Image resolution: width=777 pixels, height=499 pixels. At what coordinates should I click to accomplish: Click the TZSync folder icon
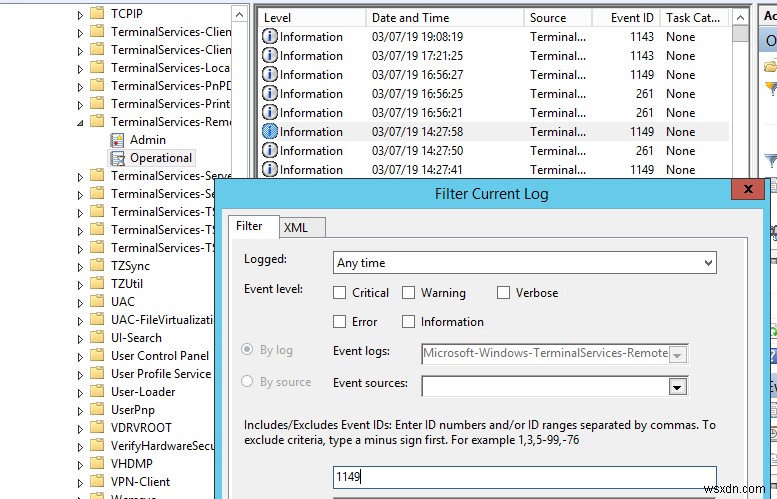click(97, 266)
